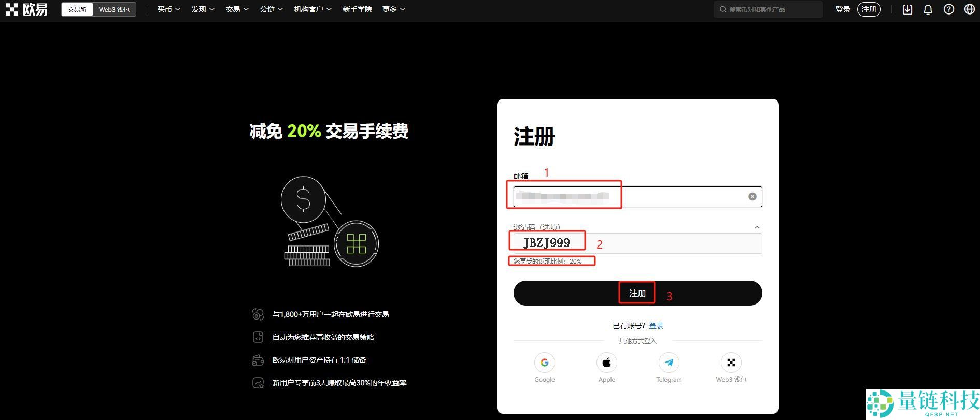Image resolution: width=980 pixels, height=420 pixels.
Task: Click the 自动为您推荐高收益的交易策略 text
Action: coord(323,337)
